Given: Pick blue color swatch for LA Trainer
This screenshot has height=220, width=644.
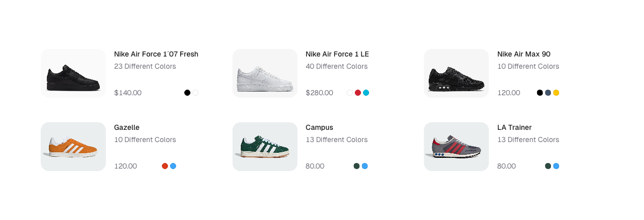Looking at the screenshot, I should tap(556, 166).
